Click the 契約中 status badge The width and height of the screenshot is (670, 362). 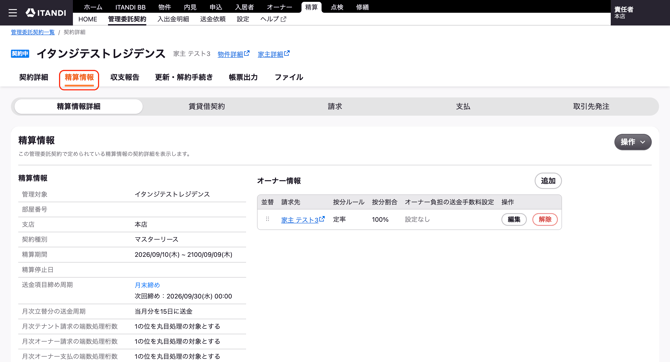(x=20, y=54)
